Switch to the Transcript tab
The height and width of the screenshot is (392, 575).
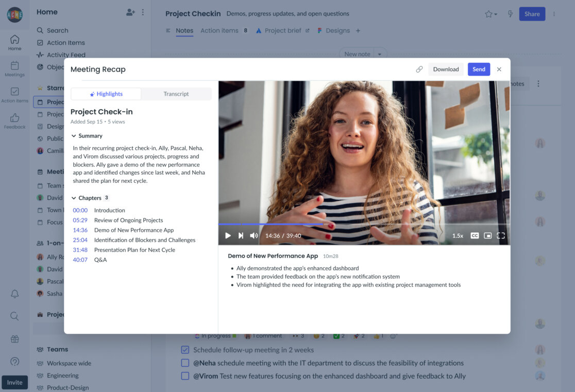(x=176, y=94)
